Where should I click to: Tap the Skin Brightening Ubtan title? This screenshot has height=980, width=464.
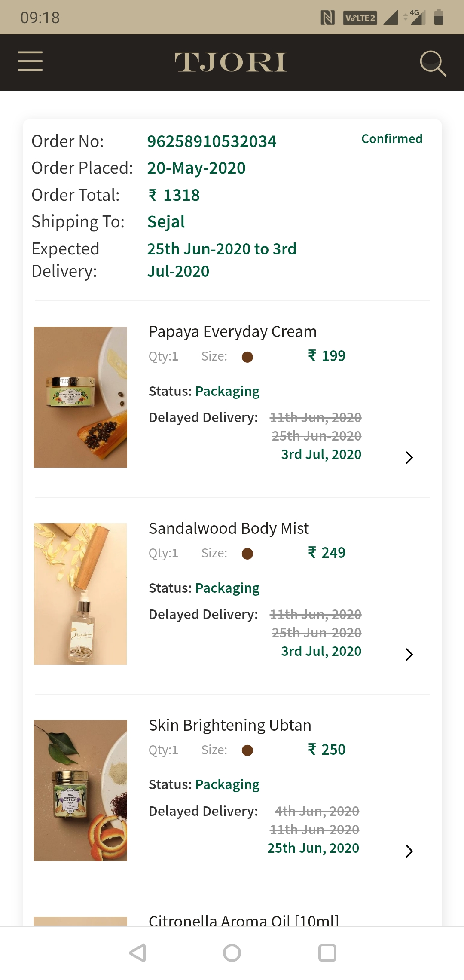(230, 726)
